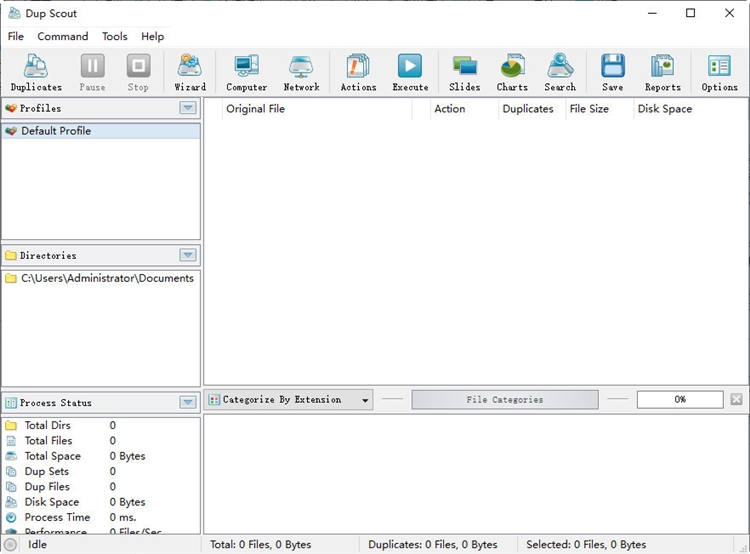Open the Categorize By Extension combo box
750x554 pixels.
289,400
